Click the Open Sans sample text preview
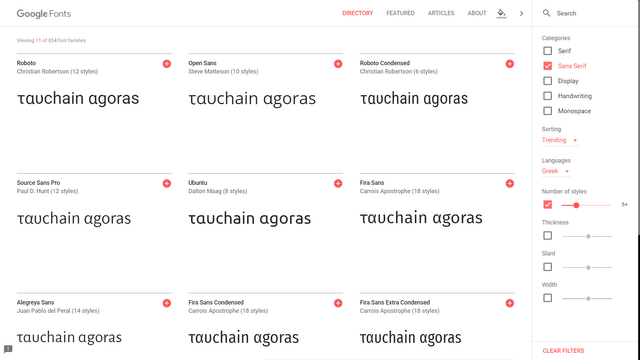Screen dimensions: 640x360 pos(252,99)
